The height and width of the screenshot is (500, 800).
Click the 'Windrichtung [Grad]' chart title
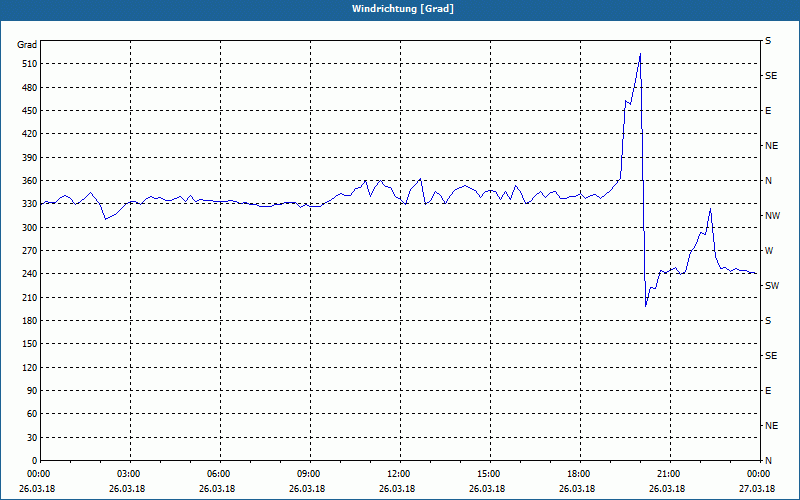pyautogui.click(x=403, y=9)
